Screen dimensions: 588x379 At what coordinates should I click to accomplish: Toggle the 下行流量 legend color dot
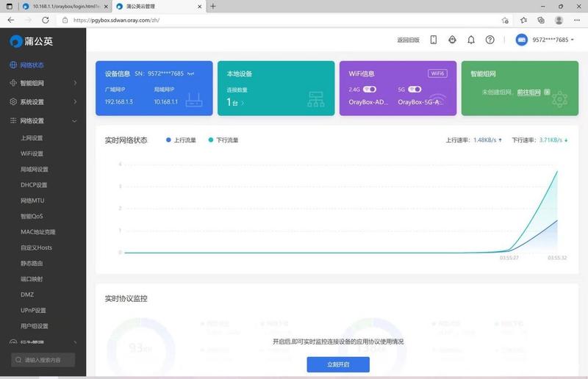211,140
